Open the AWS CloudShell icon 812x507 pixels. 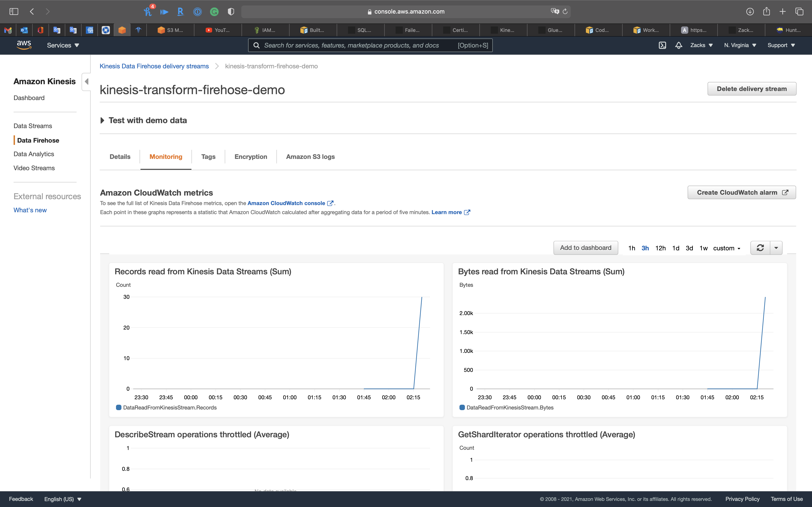pyautogui.click(x=662, y=45)
